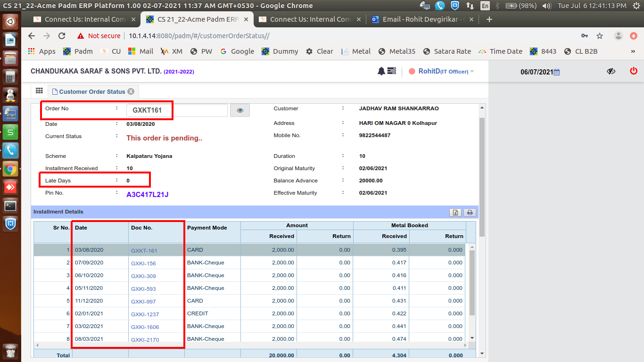Toggle the crossed-eye visibility icon

(611, 71)
